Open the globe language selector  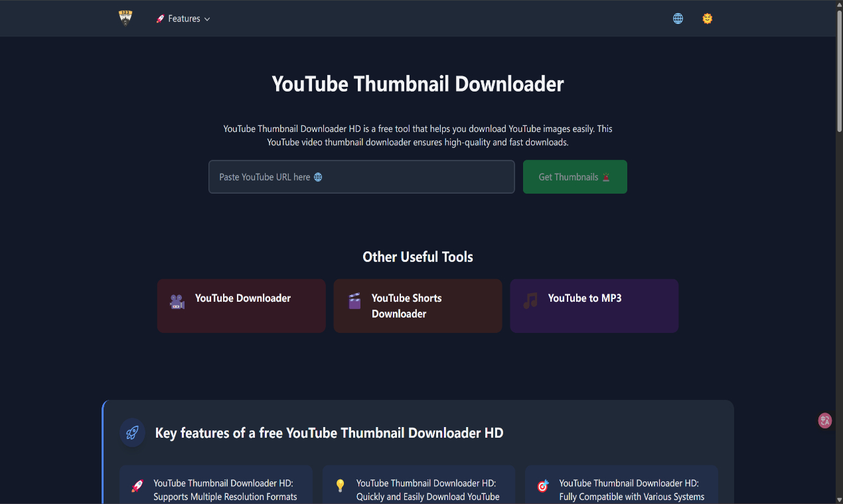click(x=678, y=19)
